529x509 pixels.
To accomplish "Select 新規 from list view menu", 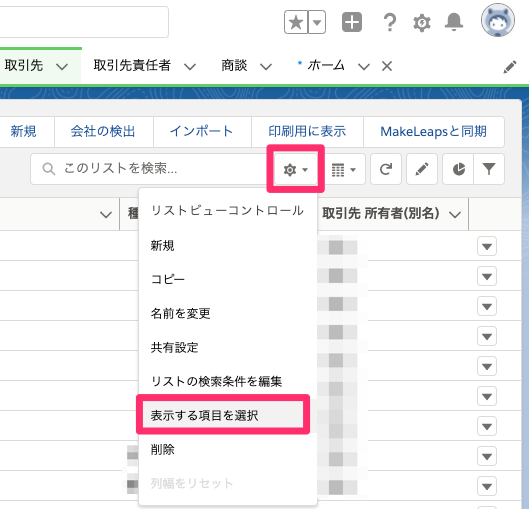I will (228, 246).
